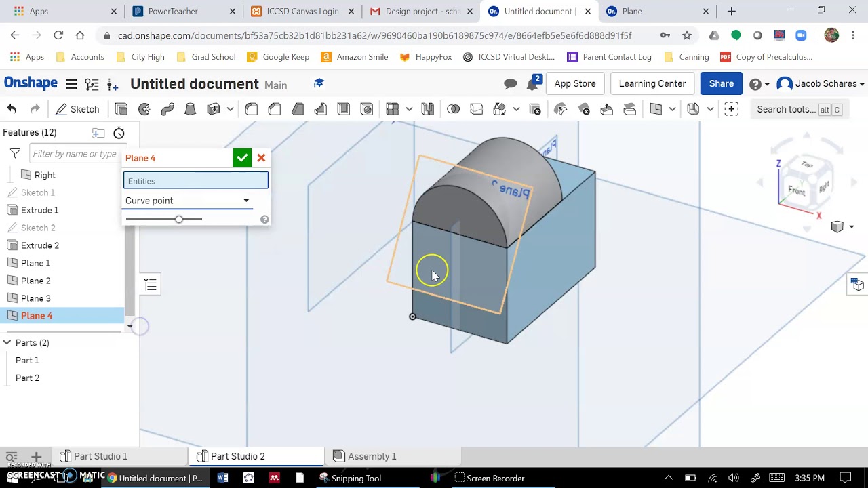Select the Mirror tool
Image resolution: width=868 pixels, height=488 pixels.
pyautogui.click(x=428, y=109)
